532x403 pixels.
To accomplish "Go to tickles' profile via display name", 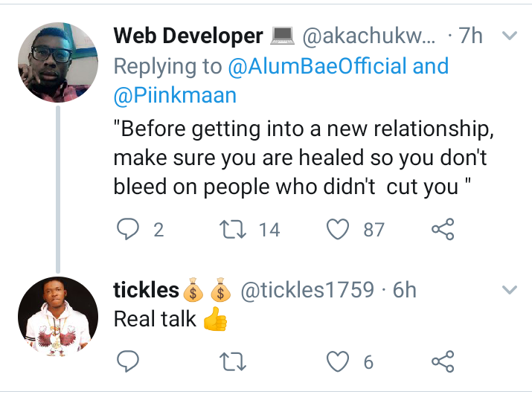I will tap(146, 289).
